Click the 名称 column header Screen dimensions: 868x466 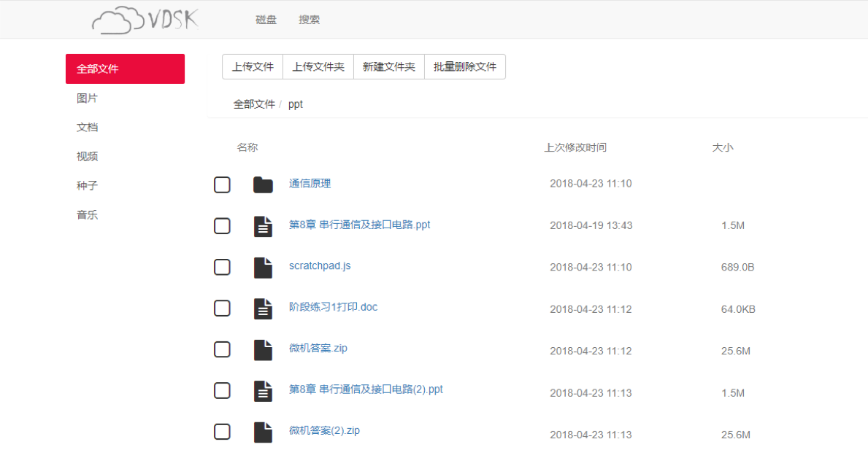247,147
